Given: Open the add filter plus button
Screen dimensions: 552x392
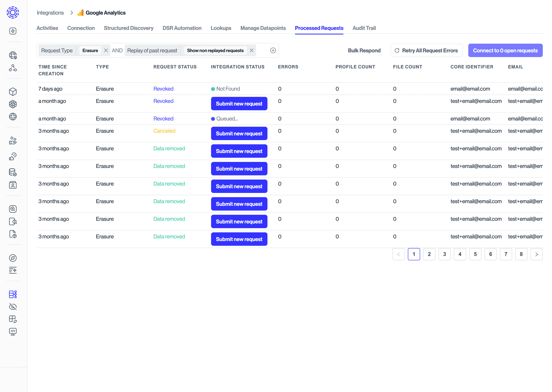Looking at the screenshot, I should point(273,50).
